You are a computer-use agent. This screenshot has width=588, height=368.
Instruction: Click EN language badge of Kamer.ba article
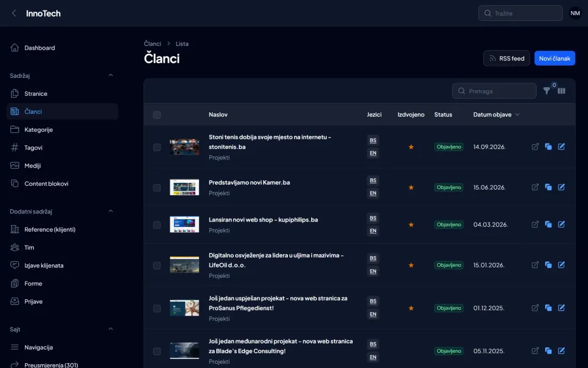[x=373, y=193]
